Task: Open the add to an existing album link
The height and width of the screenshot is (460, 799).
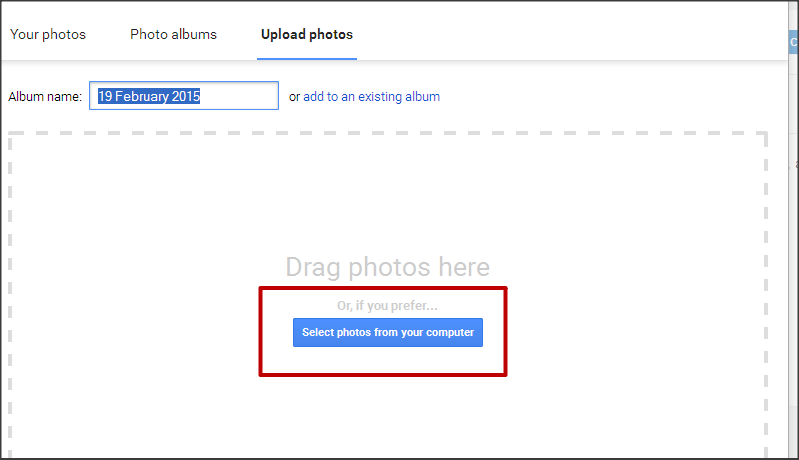Action: coord(371,97)
